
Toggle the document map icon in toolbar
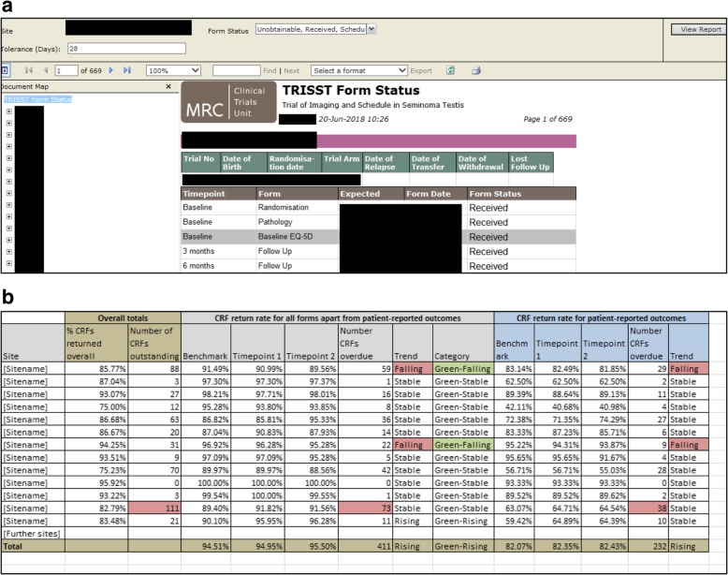[5, 70]
